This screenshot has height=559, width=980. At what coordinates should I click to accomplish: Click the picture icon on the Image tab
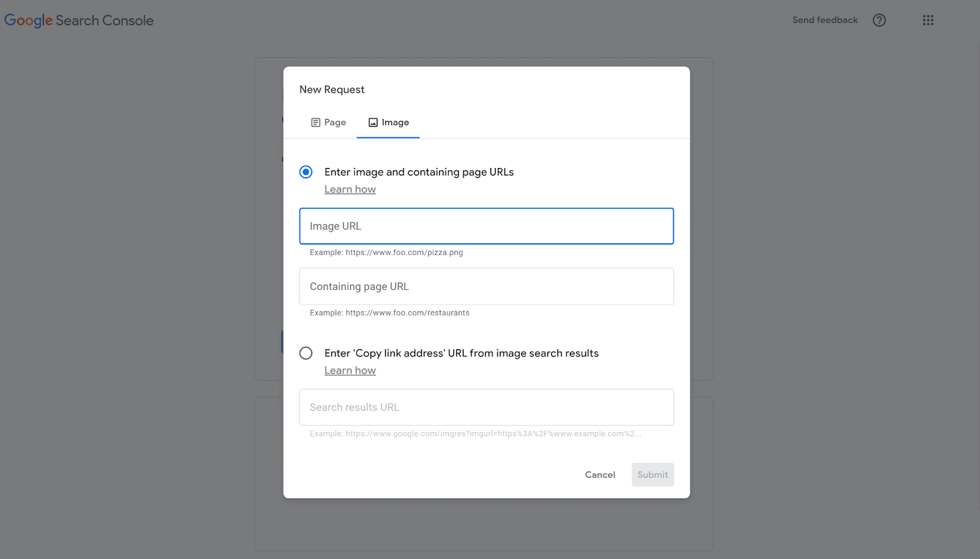coord(373,122)
